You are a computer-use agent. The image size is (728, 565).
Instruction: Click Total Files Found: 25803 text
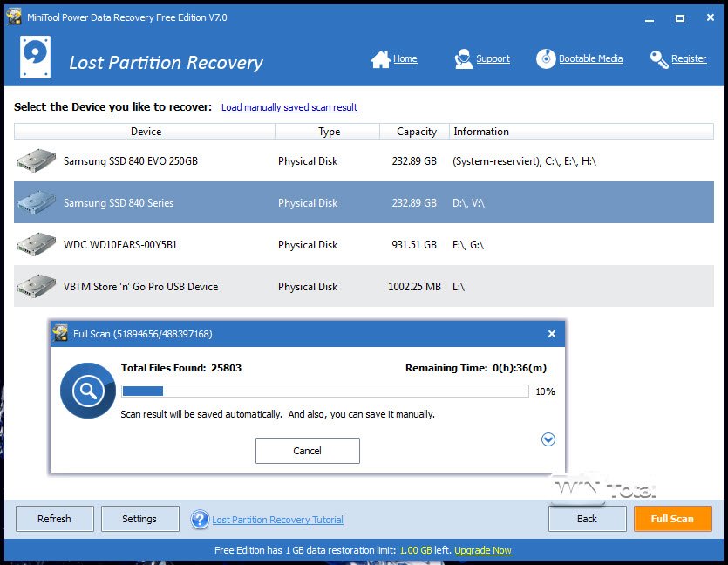[x=181, y=368]
